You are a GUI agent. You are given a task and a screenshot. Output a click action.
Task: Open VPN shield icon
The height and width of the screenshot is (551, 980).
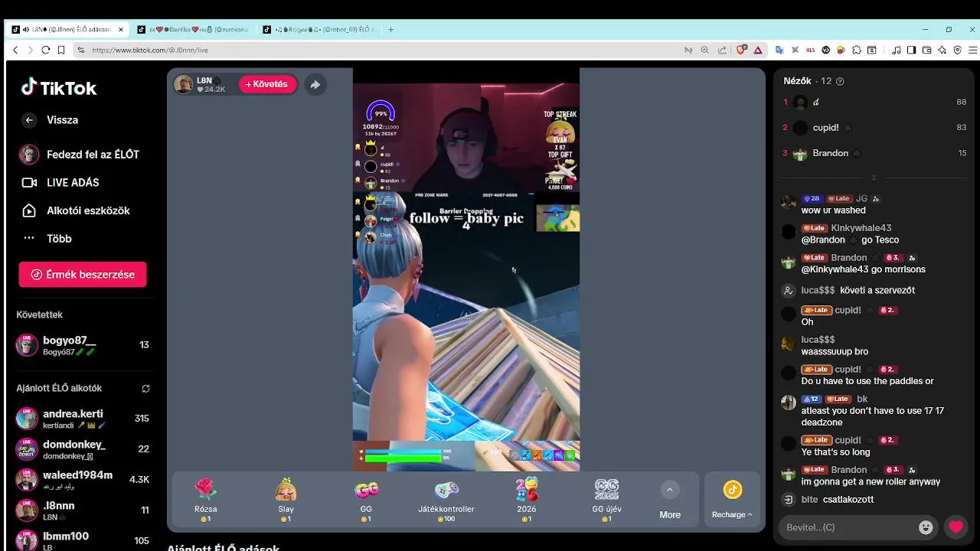tap(957, 50)
